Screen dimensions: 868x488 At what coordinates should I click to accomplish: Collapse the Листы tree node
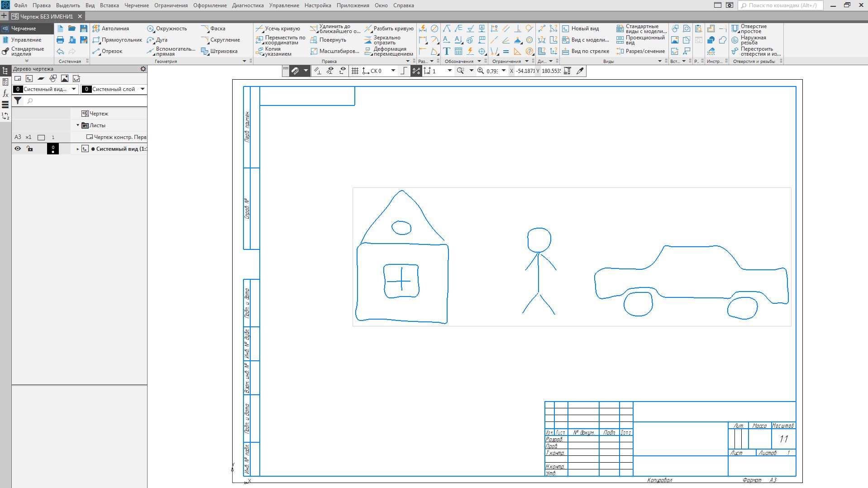(78, 125)
